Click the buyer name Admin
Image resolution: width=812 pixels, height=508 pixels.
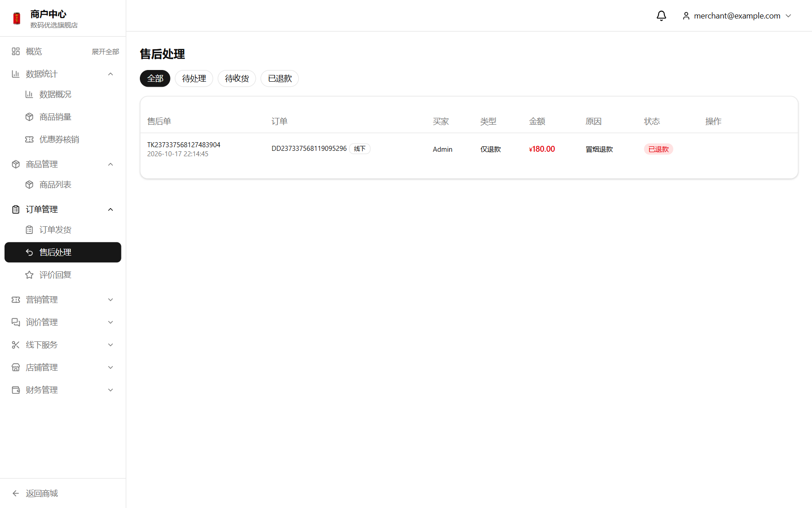tap(443, 149)
